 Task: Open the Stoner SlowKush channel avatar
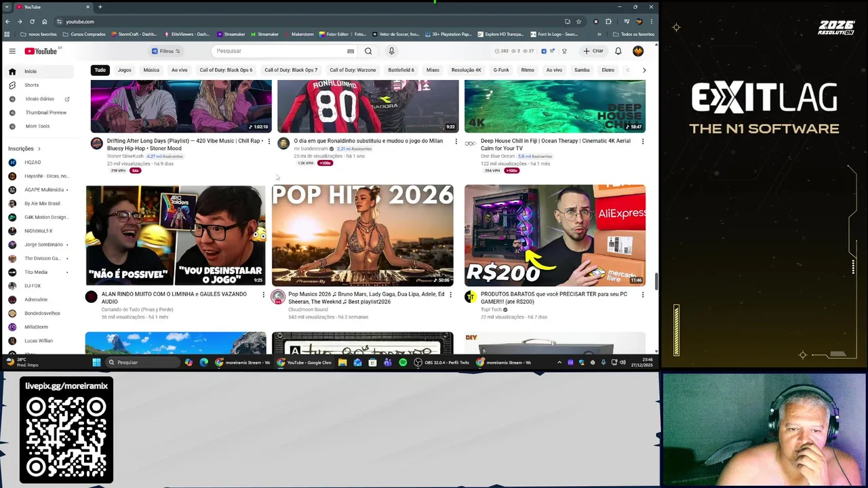pos(97,144)
